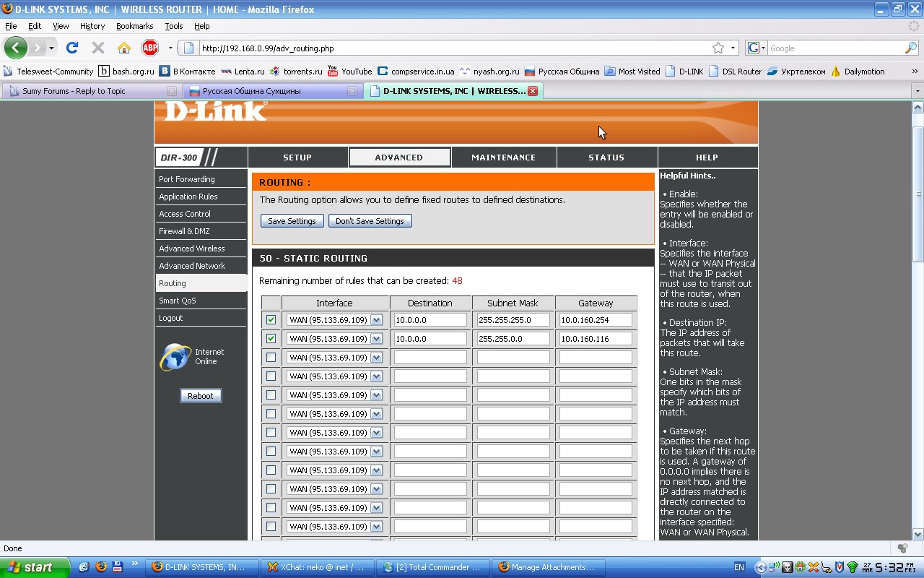Screen dimensions: 924x578
Task: Open the Bookmarks menu
Action: click(134, 26)
